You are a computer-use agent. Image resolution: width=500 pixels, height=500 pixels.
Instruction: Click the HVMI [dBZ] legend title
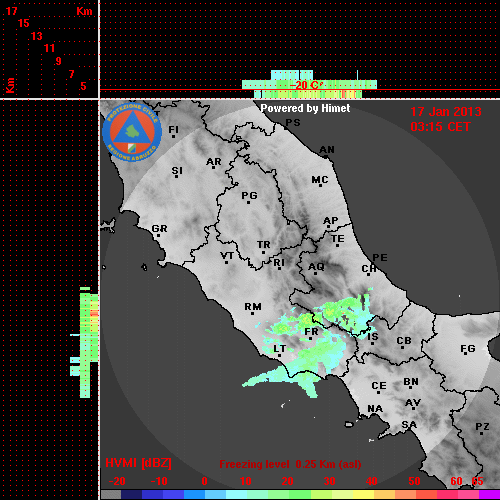[139, 463]
